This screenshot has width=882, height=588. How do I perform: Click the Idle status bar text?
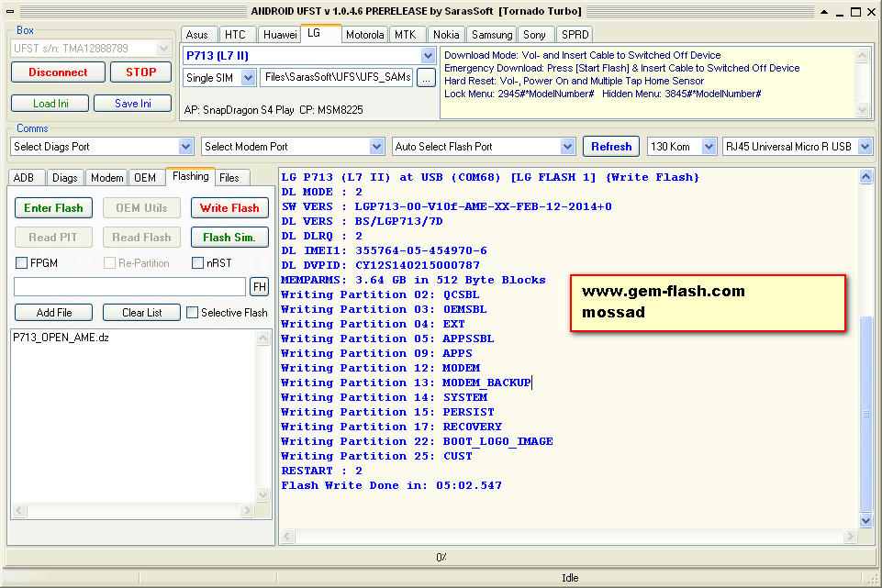tap(570, 578)
